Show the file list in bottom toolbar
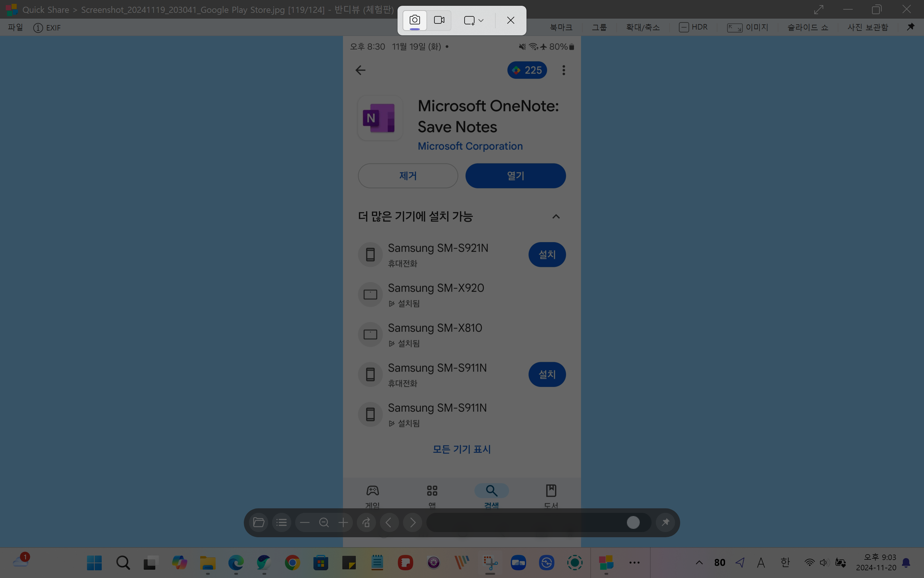 (282, 522)
